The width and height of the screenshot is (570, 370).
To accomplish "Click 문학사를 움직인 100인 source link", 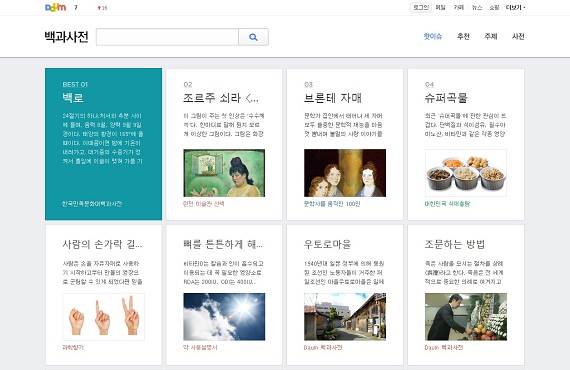I will 332,204.
